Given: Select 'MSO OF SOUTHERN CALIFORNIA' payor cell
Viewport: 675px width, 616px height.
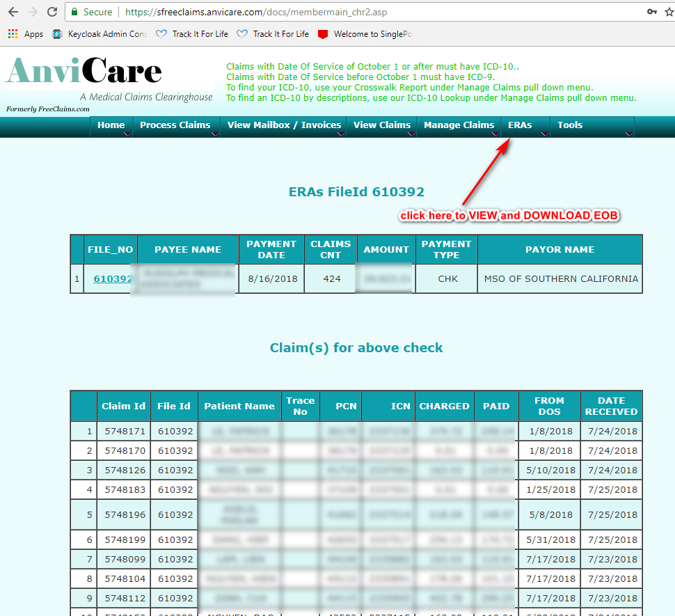Looking at the screenshot, I should (561, 279).
